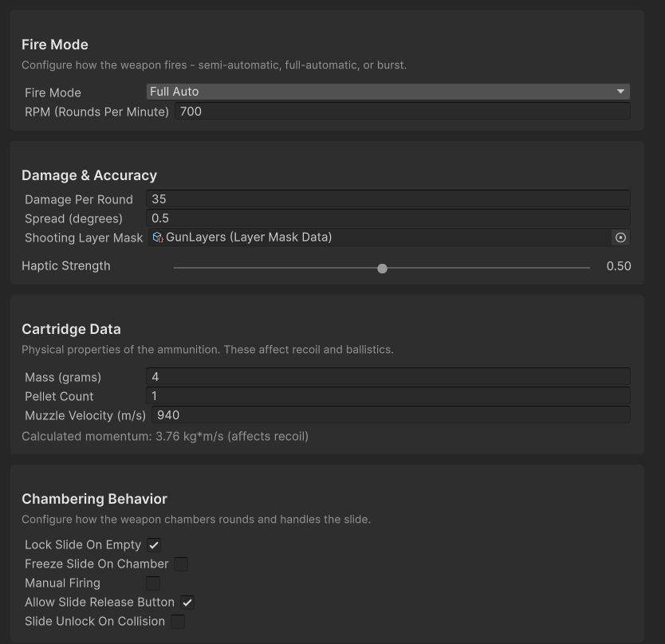Disable Allow Slide Release Button
Screen dimensions: 665x644
pos(187,603)
